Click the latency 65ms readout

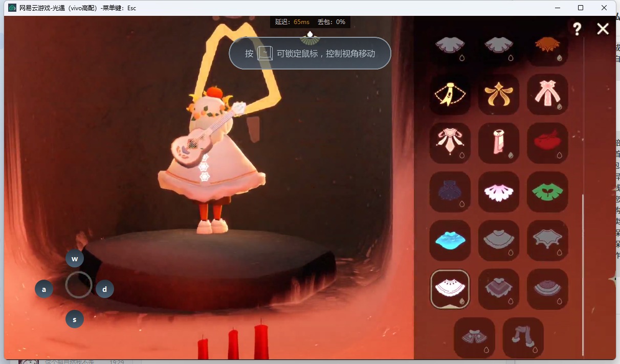click(x=292, y=22)
